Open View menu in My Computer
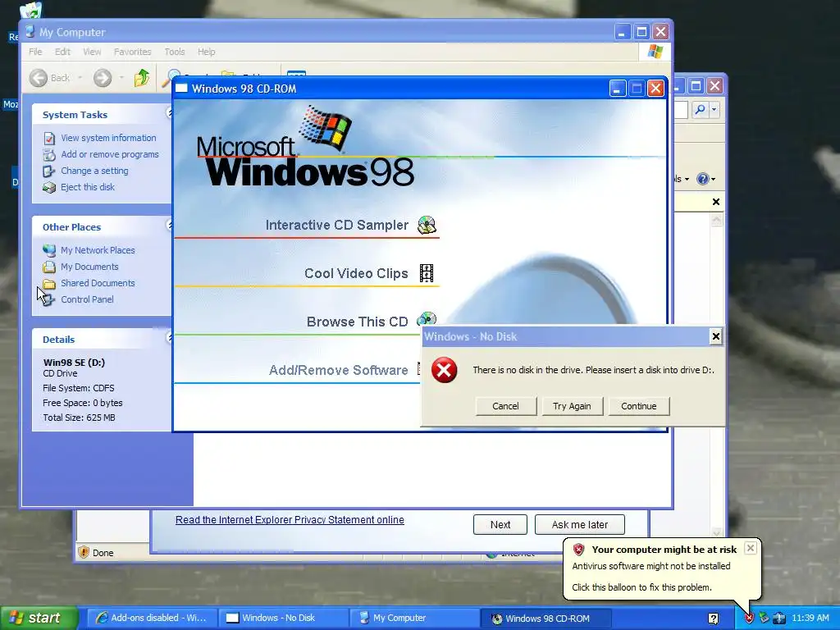This screenshot has width=840, height=630. point(92,52)
